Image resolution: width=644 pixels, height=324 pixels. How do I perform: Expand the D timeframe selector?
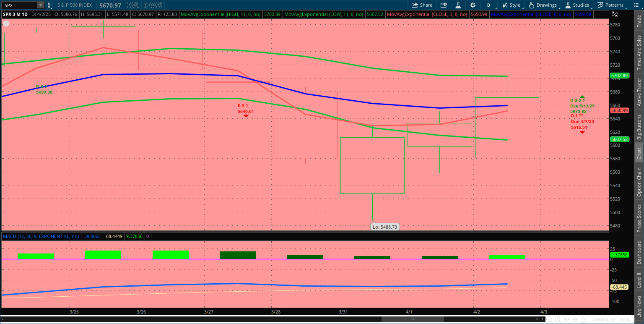coord(489,5)
